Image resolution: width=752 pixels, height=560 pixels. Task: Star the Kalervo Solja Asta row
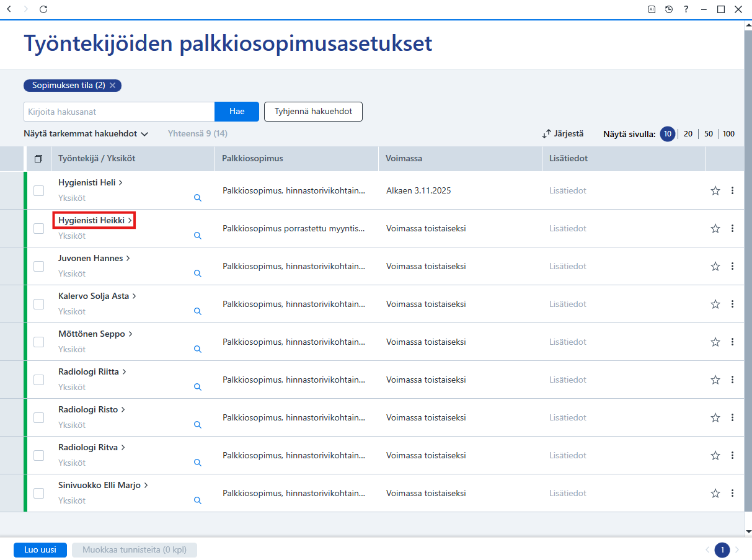715,304
